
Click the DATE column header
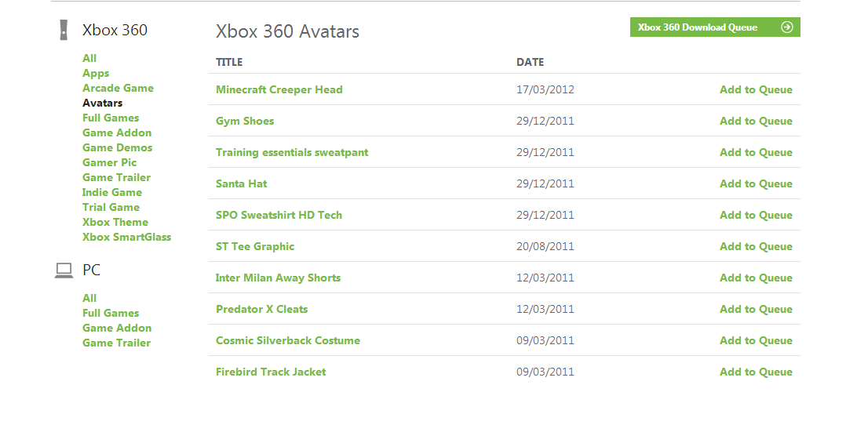[530, 62]
